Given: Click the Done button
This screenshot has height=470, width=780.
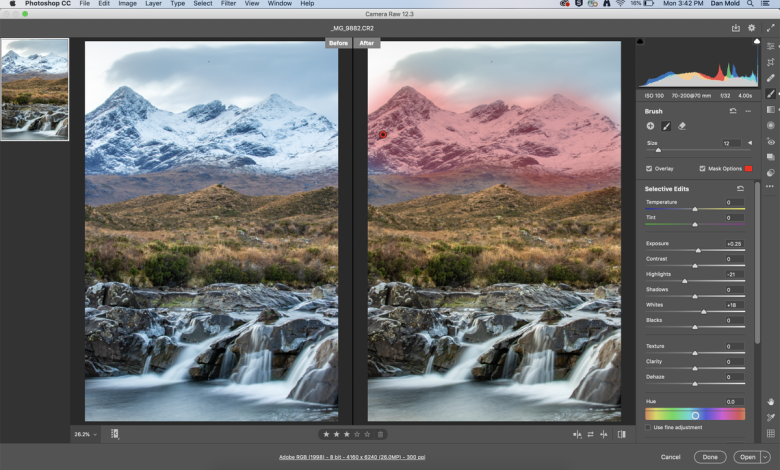Looking at the screenshot, I should coord(710,457).
